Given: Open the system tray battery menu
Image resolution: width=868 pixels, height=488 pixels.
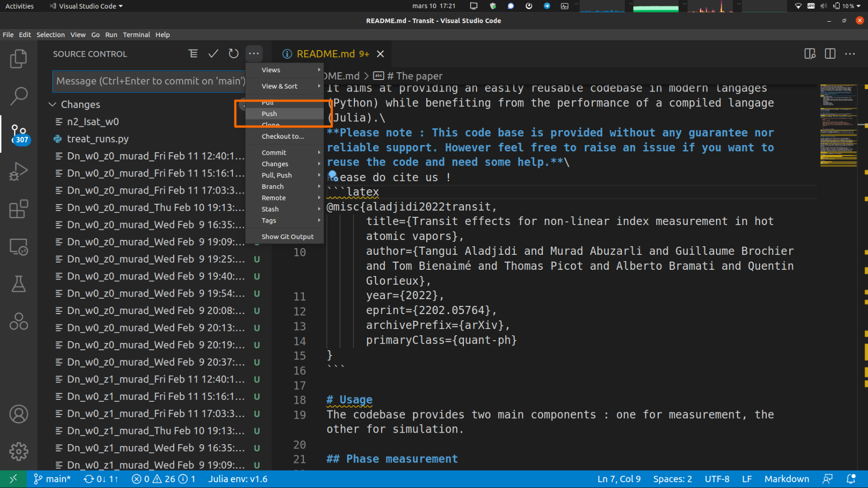Looking at the screenshot, I should click(x=847, y=6).
